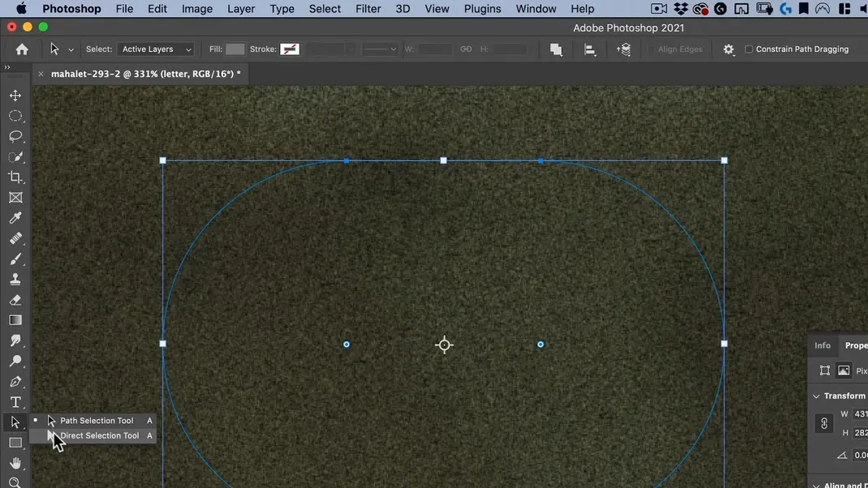
Task: Click the Properties width value field
Action: (860, 414)
